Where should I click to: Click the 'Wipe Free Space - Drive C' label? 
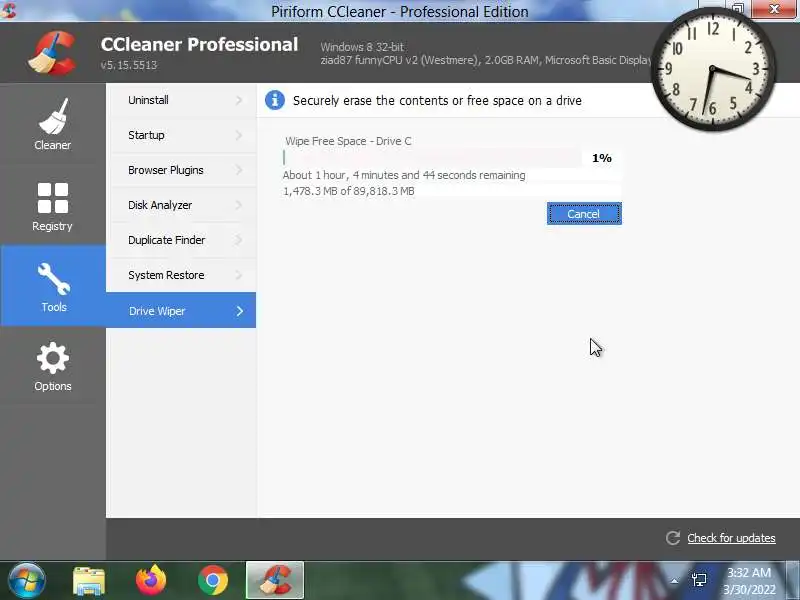point(348,141)
